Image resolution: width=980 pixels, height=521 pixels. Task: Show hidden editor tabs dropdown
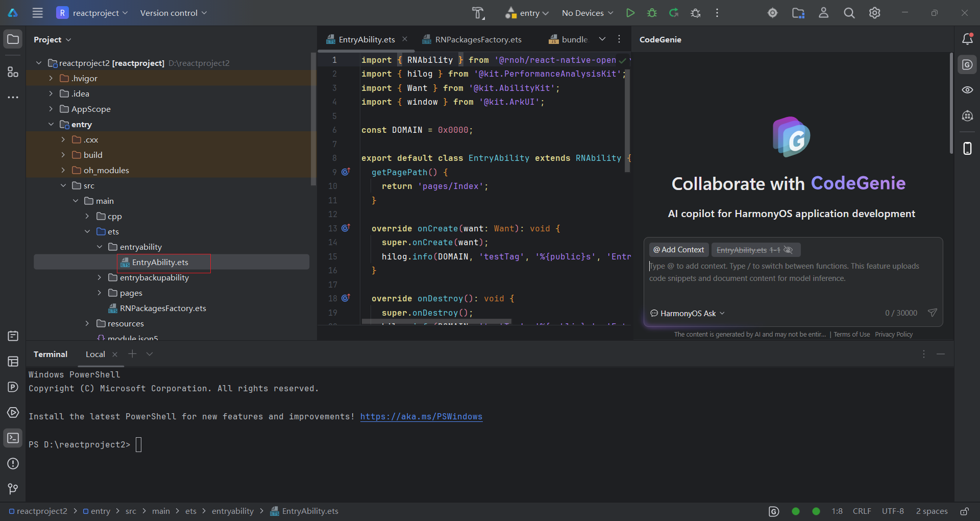coord(602,39)
